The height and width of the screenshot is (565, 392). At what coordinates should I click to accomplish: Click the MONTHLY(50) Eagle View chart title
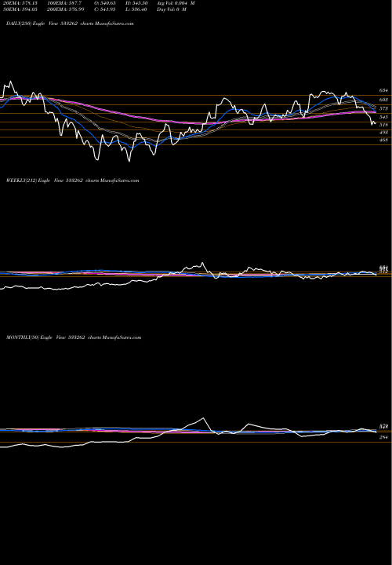[74, 337]
